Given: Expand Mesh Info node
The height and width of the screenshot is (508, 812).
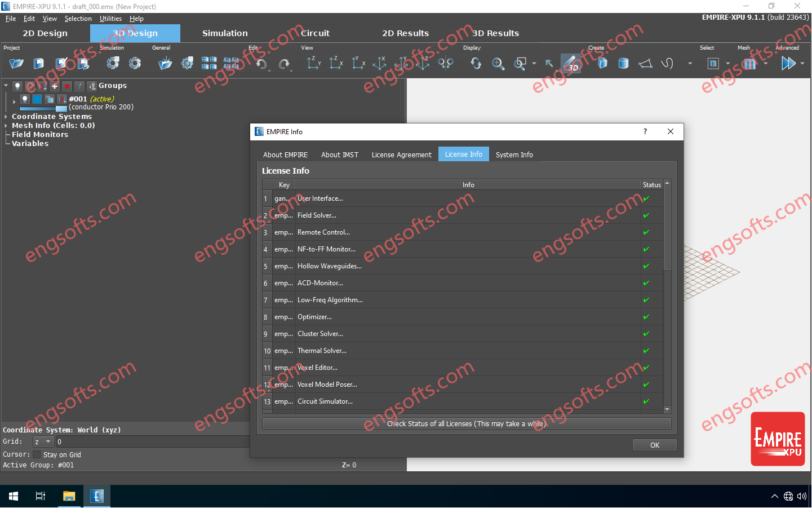Looking at the screenshot, I should click(6, 126).
